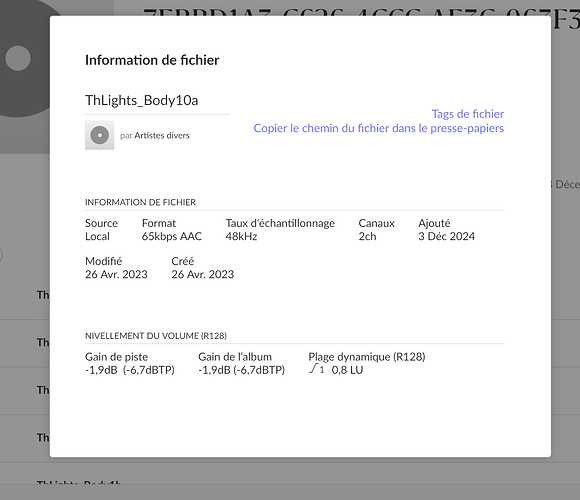Copy file path to clipboard link
The width and height of the screenshot is (580, 500).
[x=378, y=128]
